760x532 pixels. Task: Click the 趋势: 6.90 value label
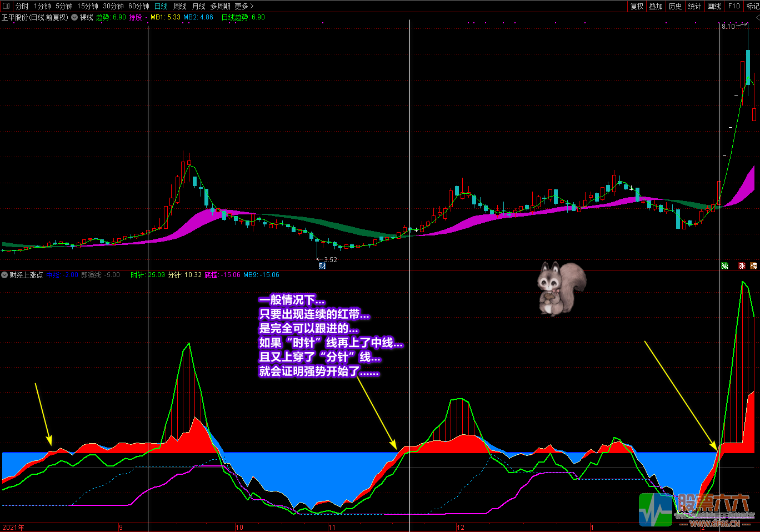pyautogui.click(x=111, y=17)
